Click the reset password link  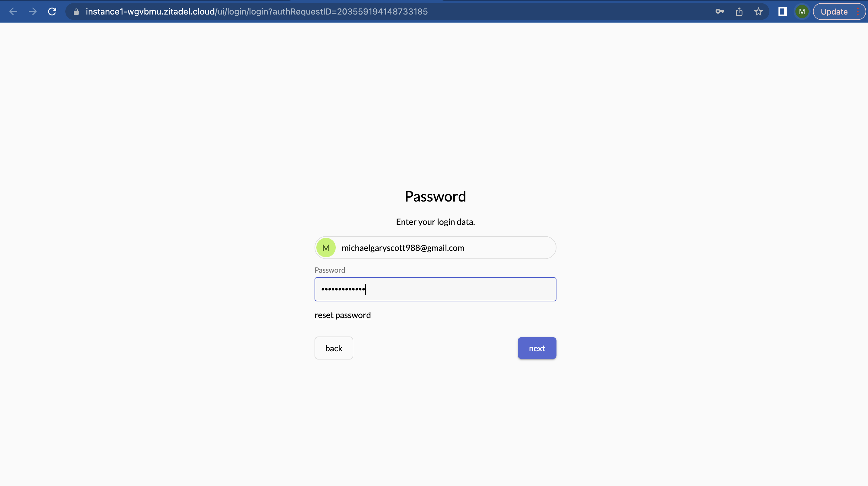click(343, 315)
